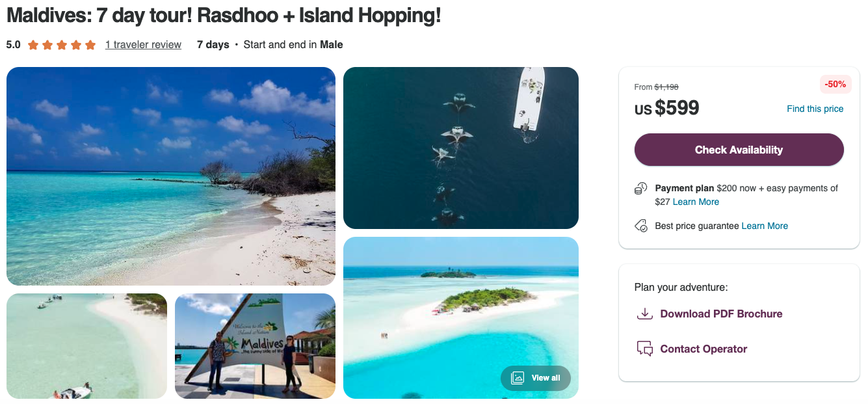Click the Download PDF Brochure link
868x404 pixels.
point(721,314)
